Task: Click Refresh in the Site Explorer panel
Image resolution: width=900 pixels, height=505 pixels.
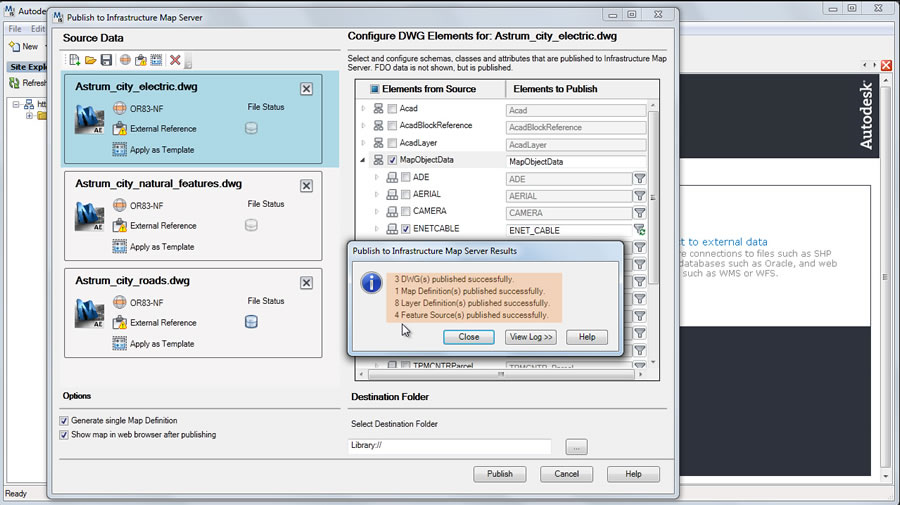Action: coord(28,83)
